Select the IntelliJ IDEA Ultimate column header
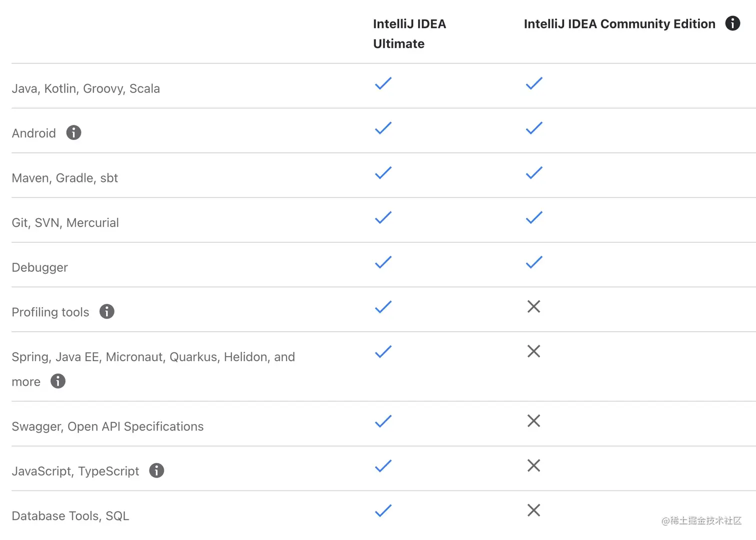Image resolution: width=756 pixels, height=540 pixels. (x=409, y=33)
